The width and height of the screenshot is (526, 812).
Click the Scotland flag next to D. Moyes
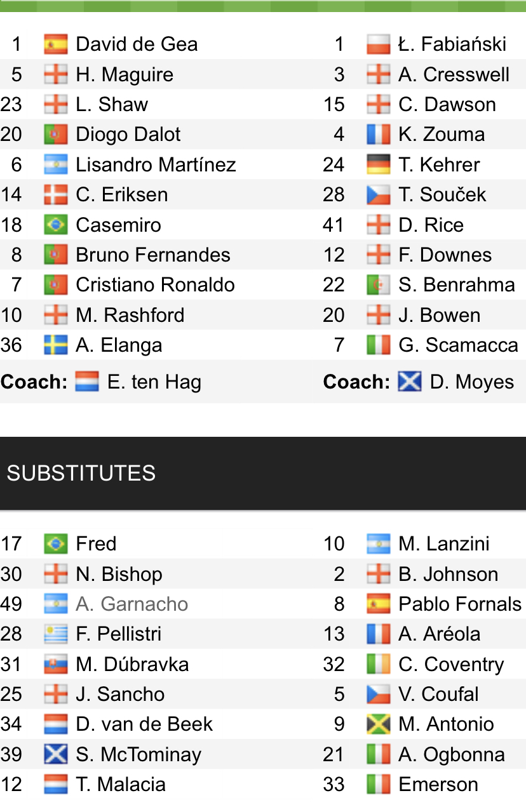(410, 382)
